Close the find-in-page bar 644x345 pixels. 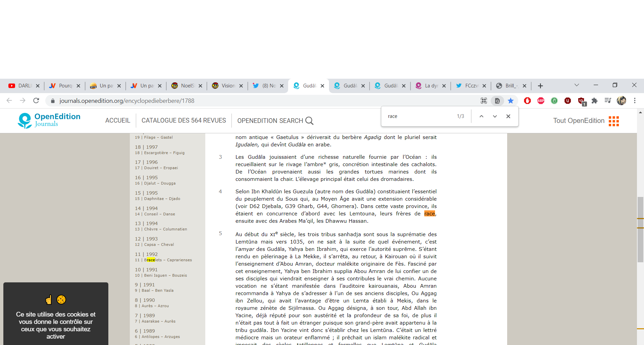pyautogui.click(x=508, y=116)
